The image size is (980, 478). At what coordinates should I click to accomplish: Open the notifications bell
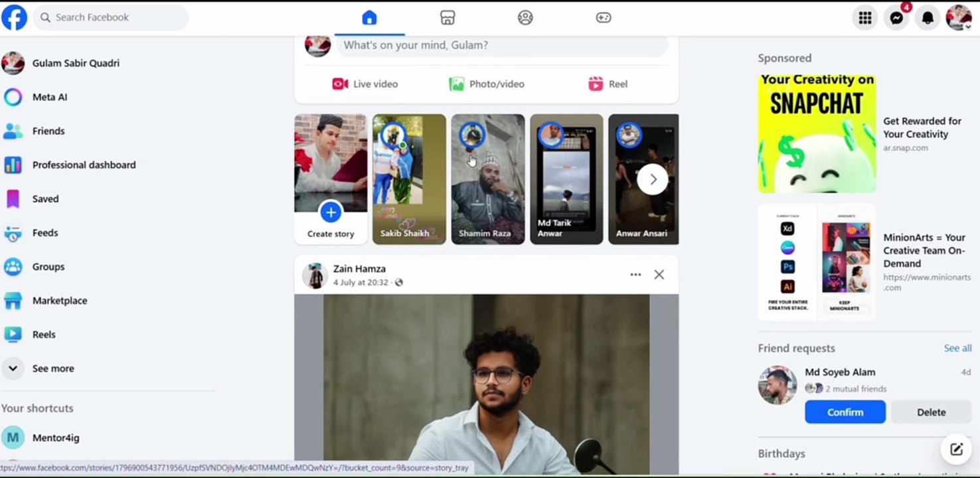[x=928, y=18]
